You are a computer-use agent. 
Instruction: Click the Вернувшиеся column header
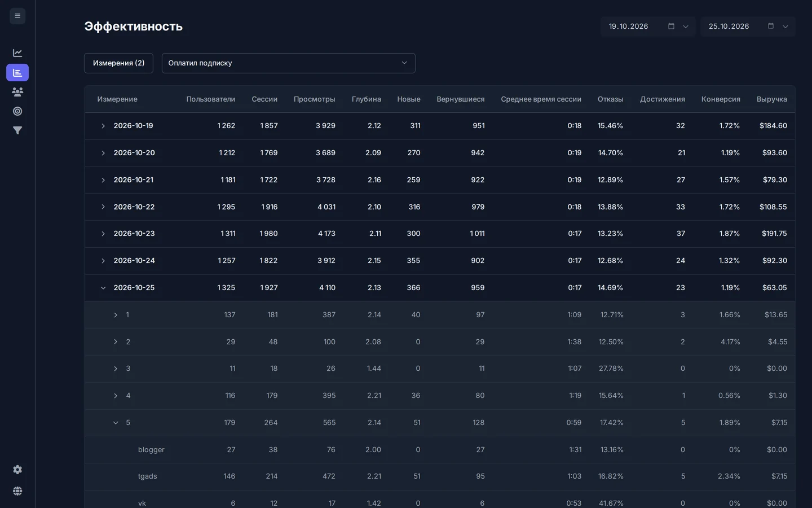pyautogui.click(x=461, y=99)
